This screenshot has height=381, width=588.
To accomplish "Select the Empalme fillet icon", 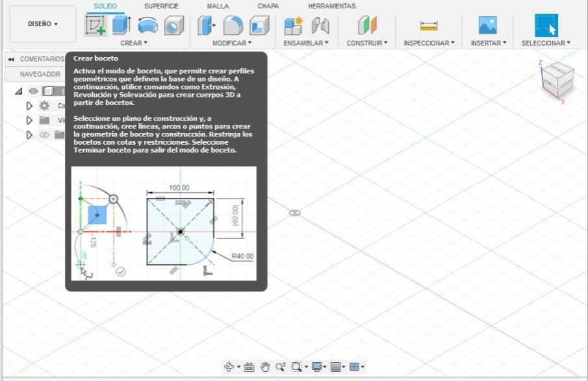I will pos(233,25).
